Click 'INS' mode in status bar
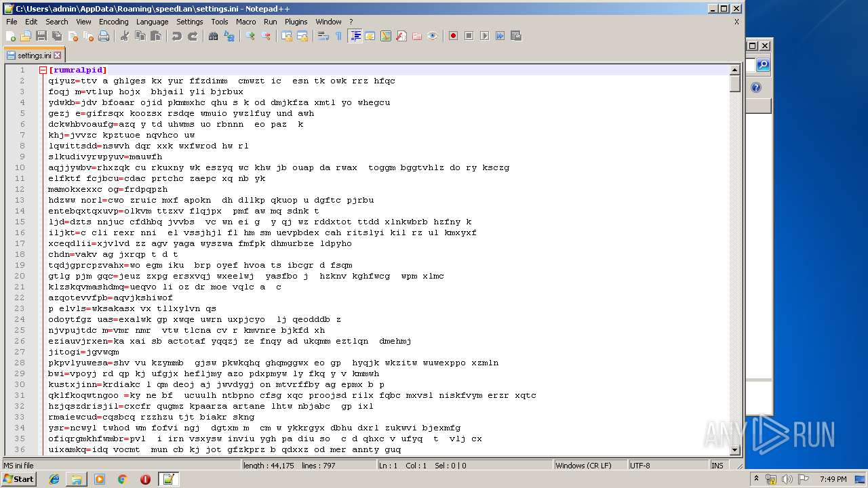Image resolution: width=868 pixels, height=488 pixels. tap(717, 466)
